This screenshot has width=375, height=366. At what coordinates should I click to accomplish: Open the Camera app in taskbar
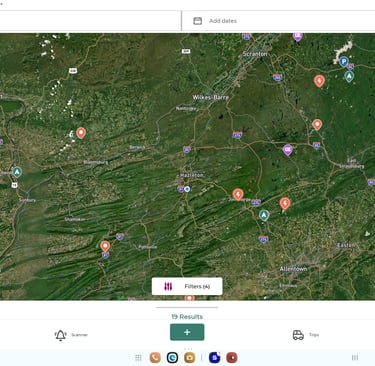[189, 358]
